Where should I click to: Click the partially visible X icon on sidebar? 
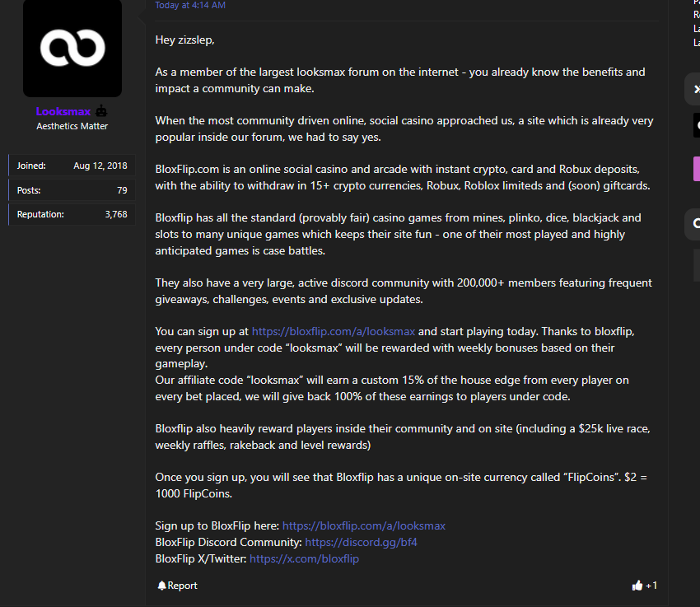(x=697, y=89)
